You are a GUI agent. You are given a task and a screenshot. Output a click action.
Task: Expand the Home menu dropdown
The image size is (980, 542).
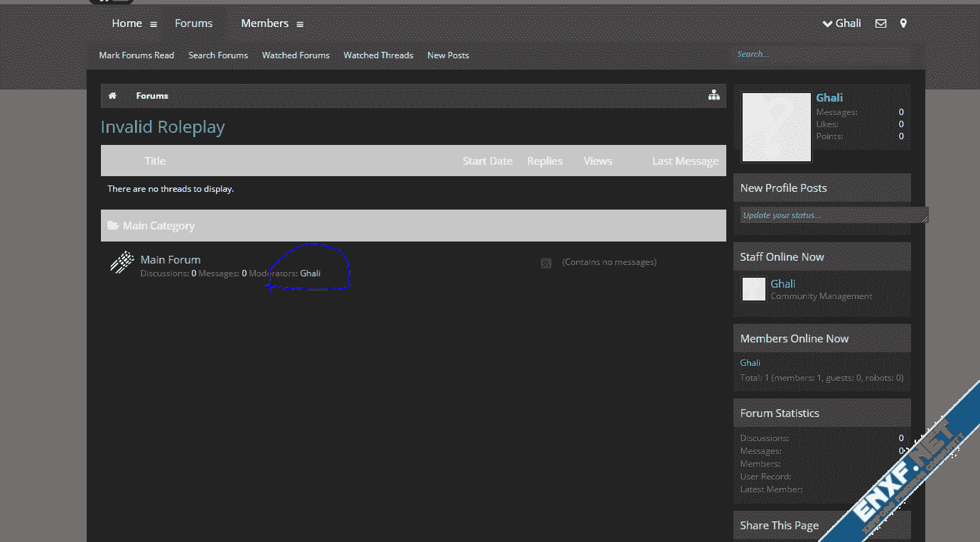click(x=154, y=24)
